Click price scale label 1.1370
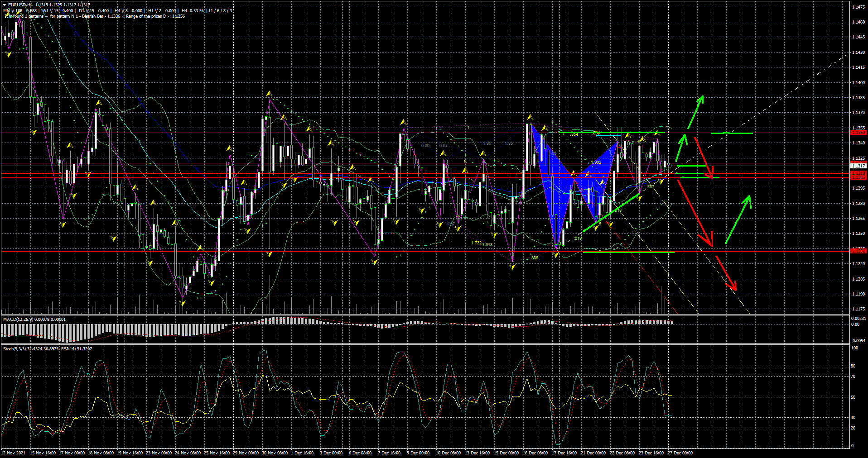Screen dimensions: 868x458 click(858, 113)
